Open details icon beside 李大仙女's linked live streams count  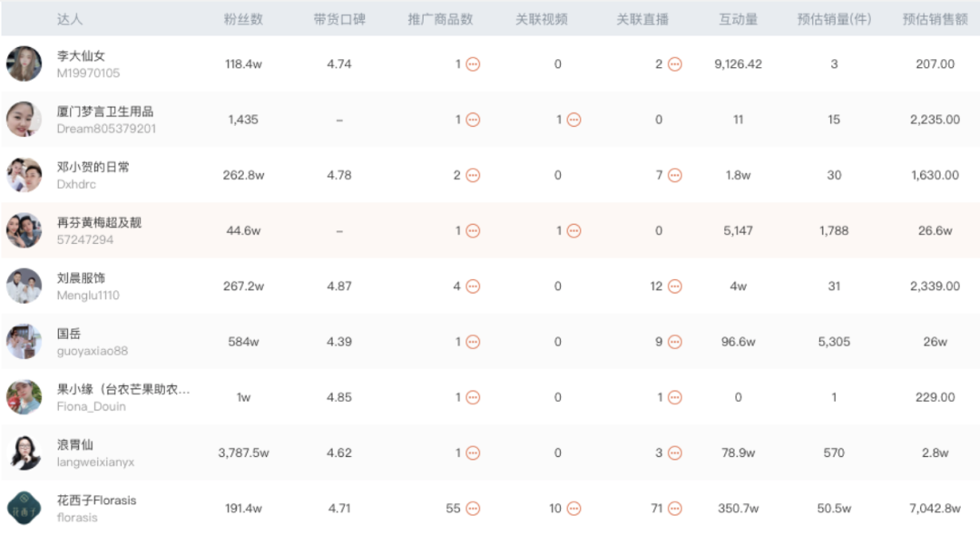click(x=675, y=64)
